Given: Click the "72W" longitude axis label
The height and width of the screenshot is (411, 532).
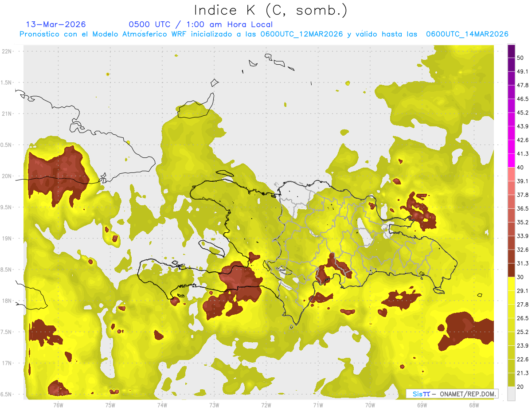Looking at the screenshot, I should pyautogui.click(x=266, y=405).
